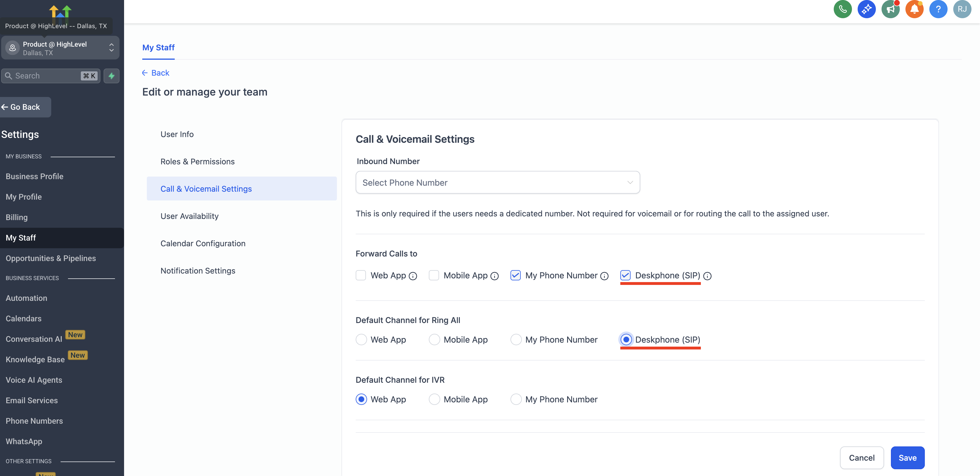This screenshot has width=980, height=476.
Task: Open the Product @ HighLevel account switcher
Action: coord(60,48)
